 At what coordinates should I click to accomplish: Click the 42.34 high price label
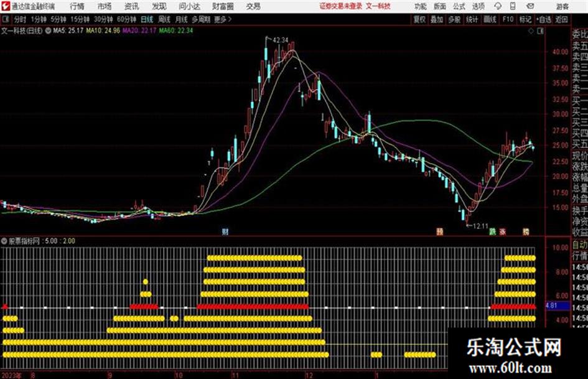[280, 40]
